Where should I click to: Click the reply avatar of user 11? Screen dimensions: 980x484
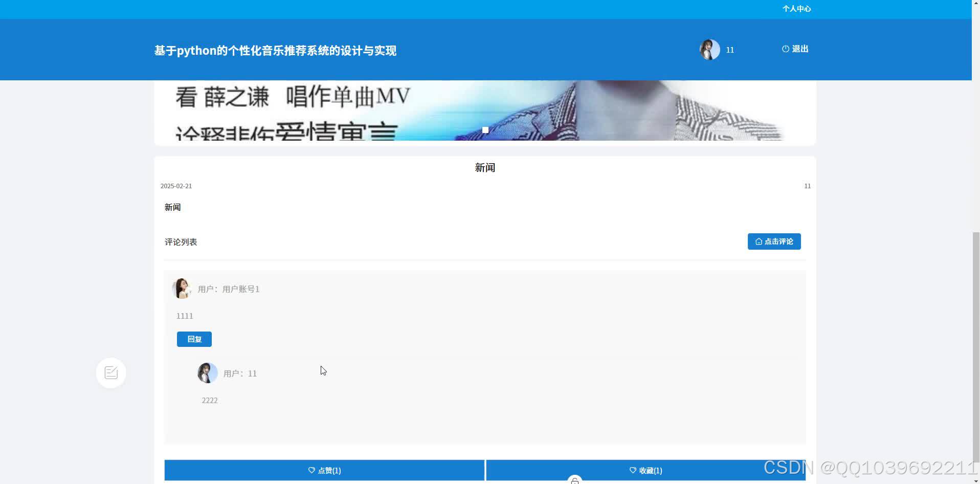click(207, 372)
